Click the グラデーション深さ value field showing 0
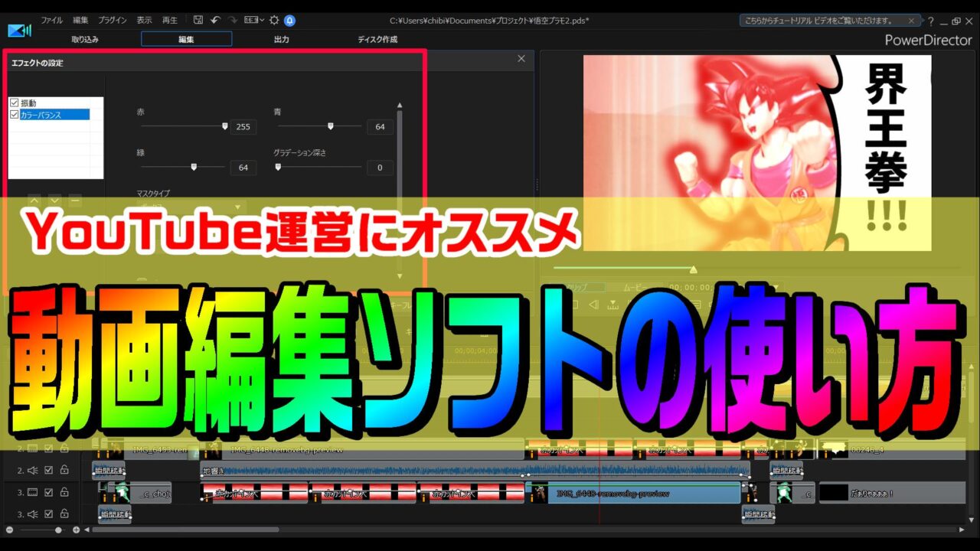Screen dimensions: 980x551 tap(380, 168)
